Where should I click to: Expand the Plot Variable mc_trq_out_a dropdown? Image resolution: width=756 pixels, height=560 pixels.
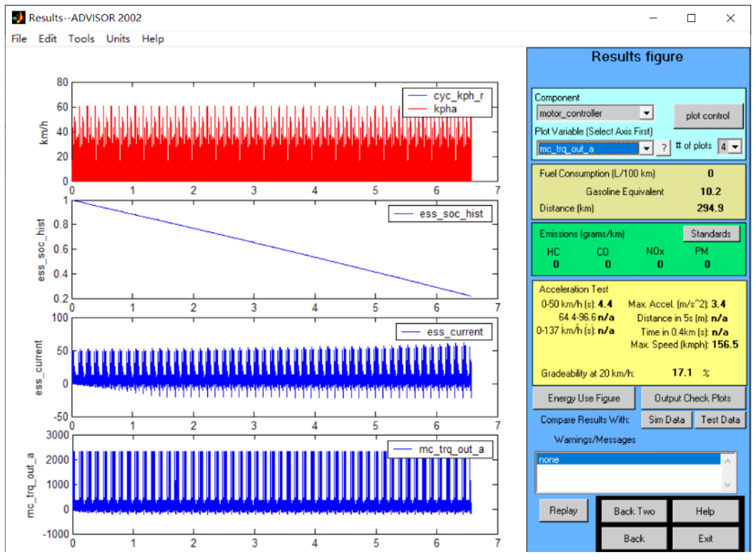coord(646,148)
